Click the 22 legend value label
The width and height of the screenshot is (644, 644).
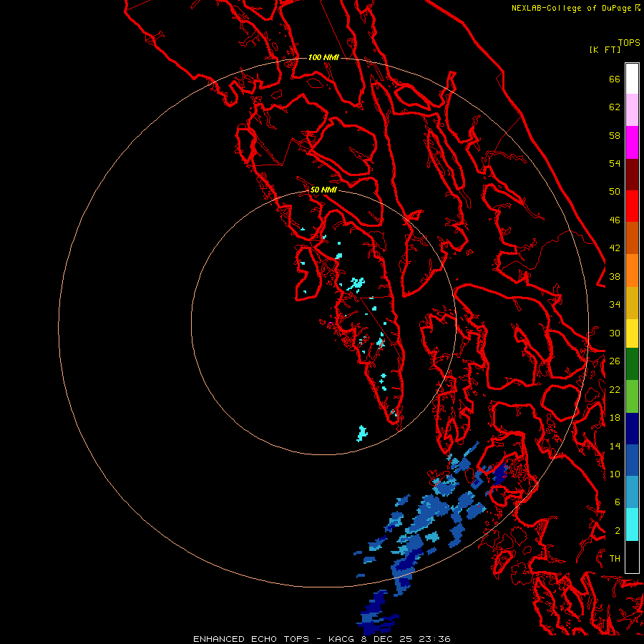[615, 390]
